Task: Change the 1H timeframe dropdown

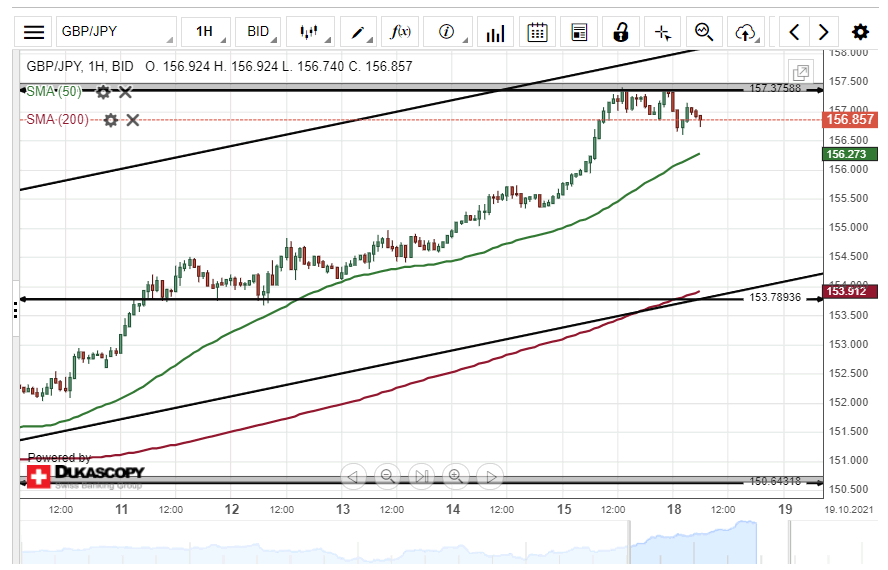Action: point(206,32)
